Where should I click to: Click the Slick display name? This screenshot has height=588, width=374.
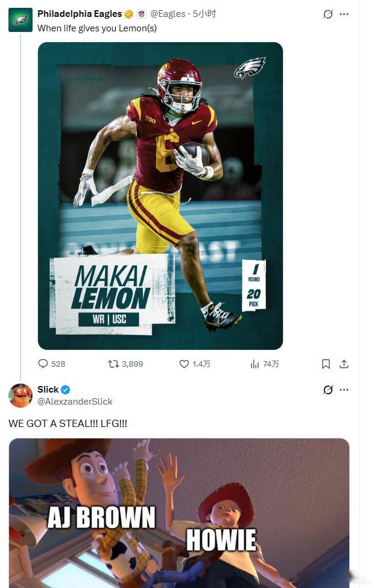pyautogui.click(x=48, y=390)
